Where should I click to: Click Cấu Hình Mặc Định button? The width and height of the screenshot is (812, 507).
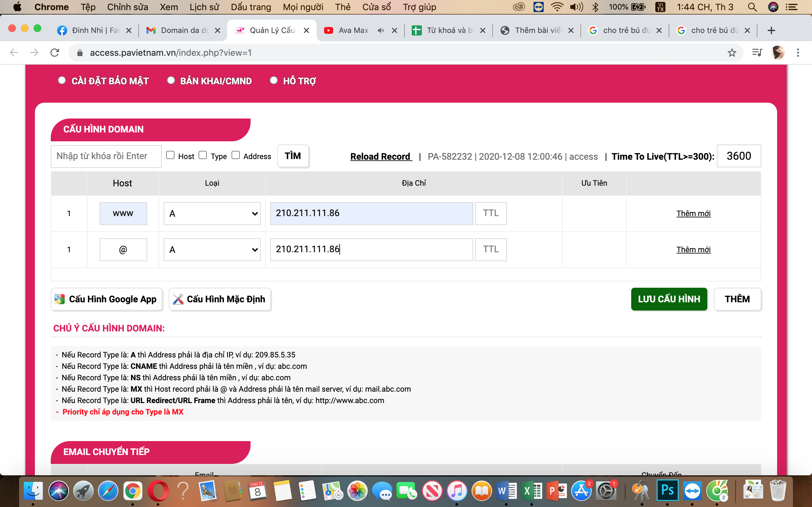[x=219, y=299]
